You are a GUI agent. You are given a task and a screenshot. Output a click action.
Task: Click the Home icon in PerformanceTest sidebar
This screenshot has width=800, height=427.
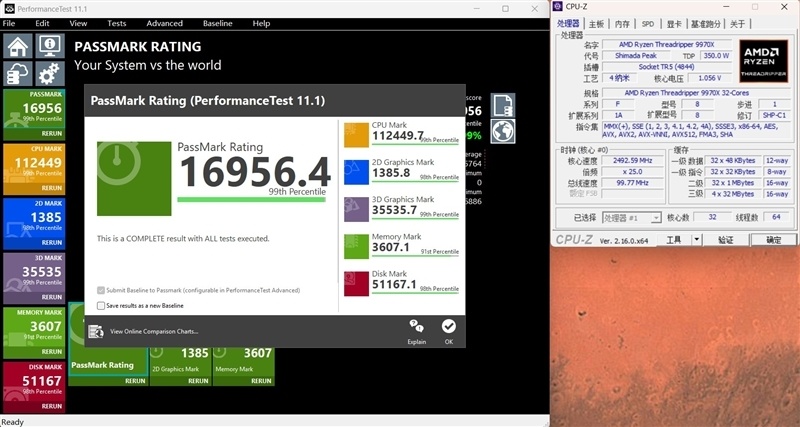(x=19, y=46)
